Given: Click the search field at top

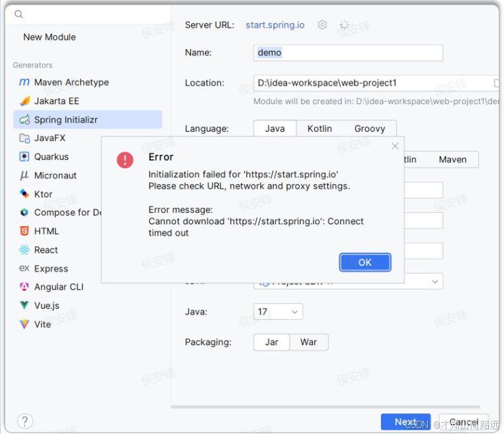Looking at the screenshot, I should click(88, 14).
